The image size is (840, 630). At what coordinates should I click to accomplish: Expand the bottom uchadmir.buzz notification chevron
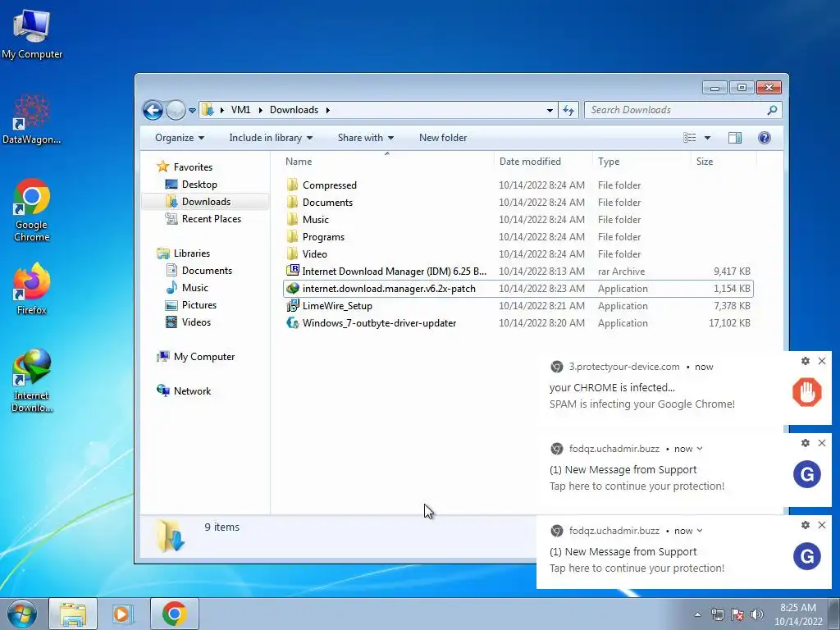tap(700, 531)
